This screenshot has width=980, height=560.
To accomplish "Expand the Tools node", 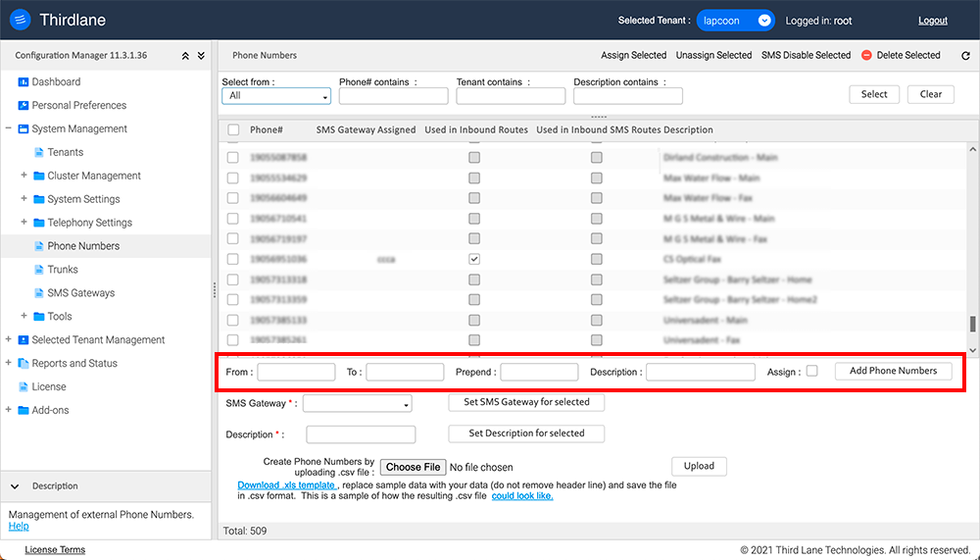I will (24, 316).
